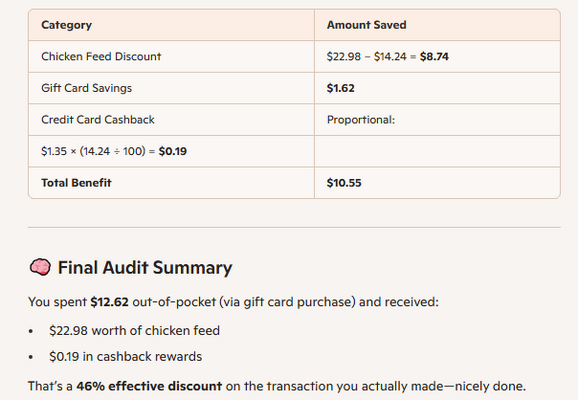Select the $22.98 worth of chicken feed bullet

[134, 331]
